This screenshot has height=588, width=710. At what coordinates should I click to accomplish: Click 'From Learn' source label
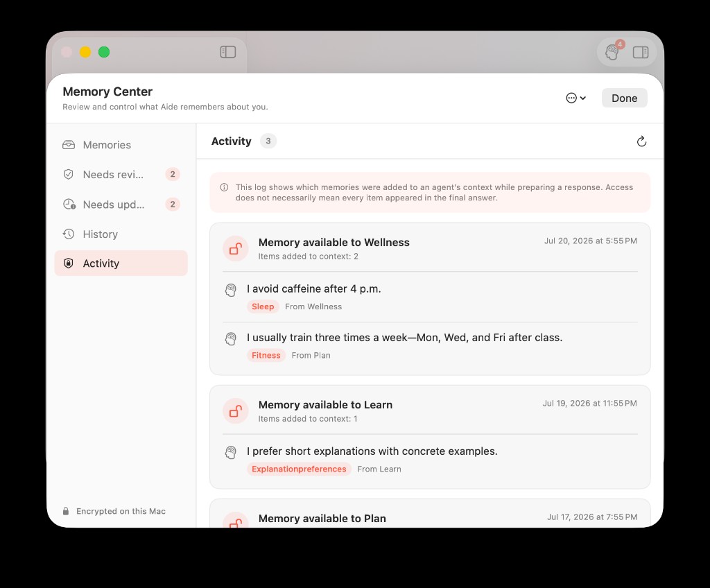click(379, 469)
